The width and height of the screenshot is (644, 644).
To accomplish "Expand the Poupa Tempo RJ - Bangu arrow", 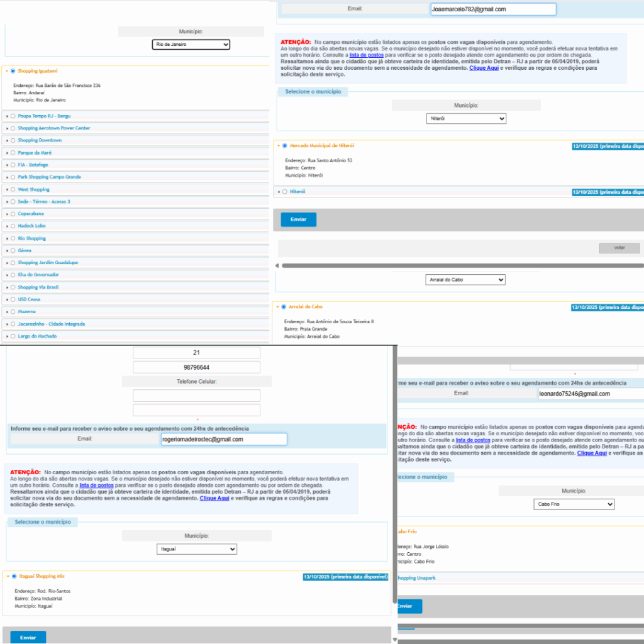I will [x=6, y=116].
